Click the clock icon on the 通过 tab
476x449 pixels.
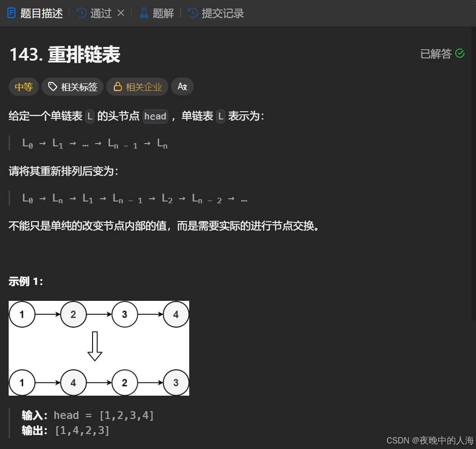click(x=81, y=13)
